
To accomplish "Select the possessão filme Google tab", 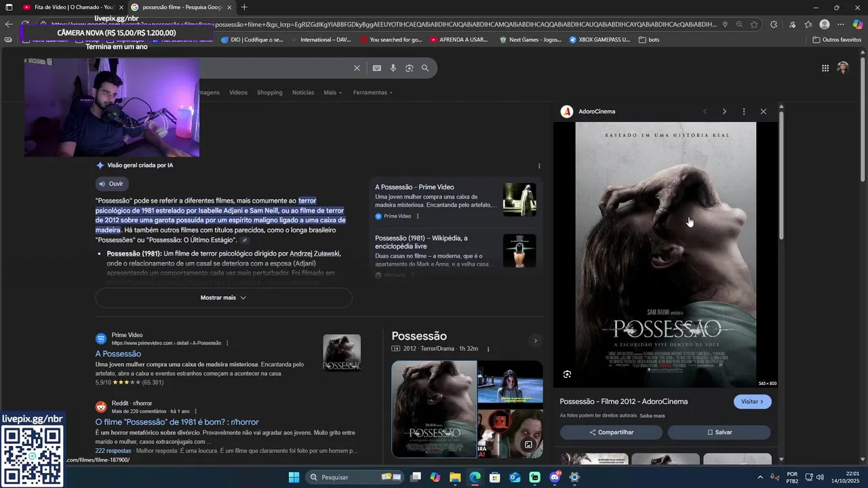I will pyautogui.click(x=181, y=7).
